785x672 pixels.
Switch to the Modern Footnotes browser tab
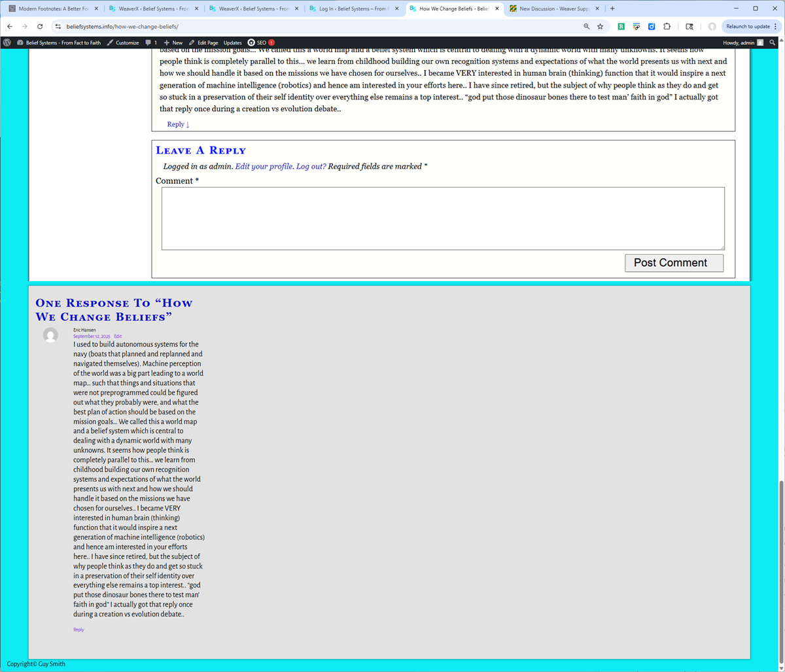pyautogui.click(x=54, y=8)
